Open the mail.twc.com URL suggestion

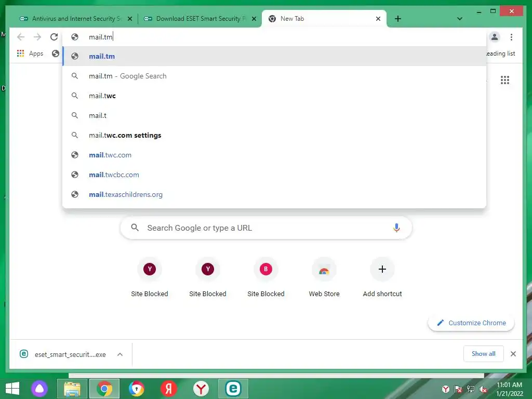coord(274,155)
